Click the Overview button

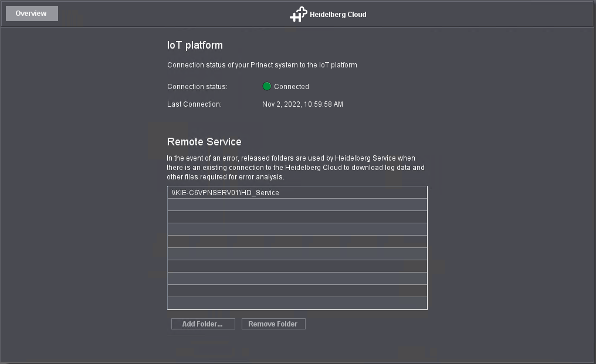tap(32, 13)
